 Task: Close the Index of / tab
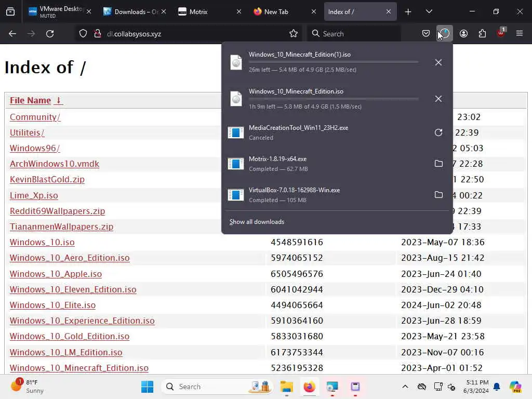point(389,12)
